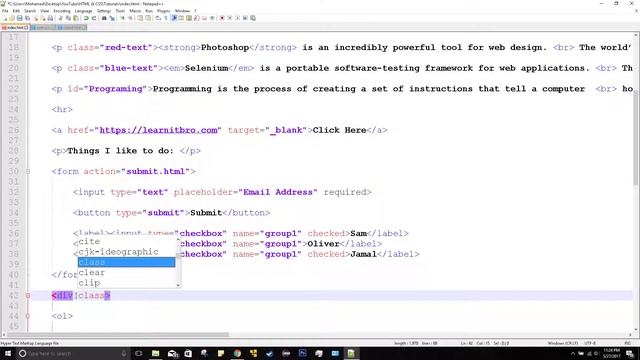
Task: Click the vertical scrollbar down arrow
Action: click(x=636, y=329)
